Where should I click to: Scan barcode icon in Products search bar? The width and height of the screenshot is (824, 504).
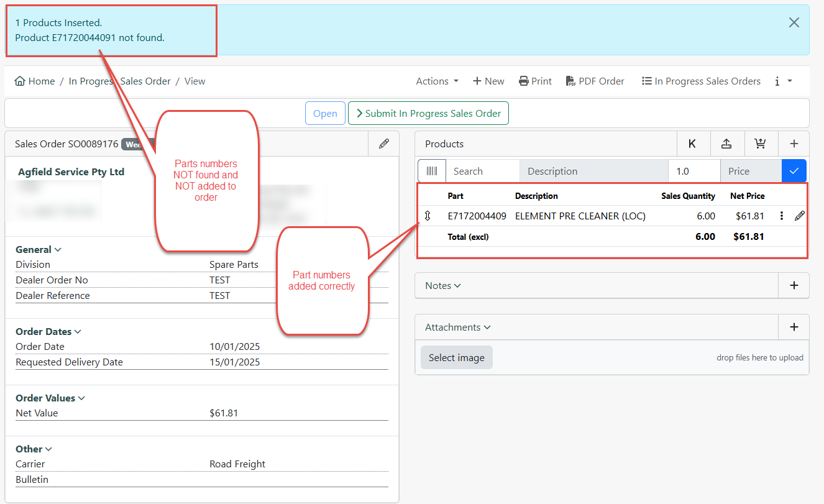(431, 170)
